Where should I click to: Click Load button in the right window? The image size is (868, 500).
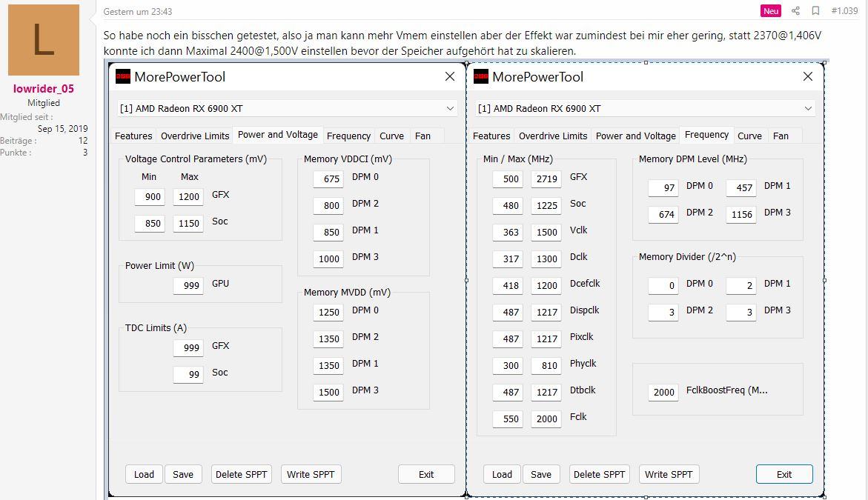point(502,474)
